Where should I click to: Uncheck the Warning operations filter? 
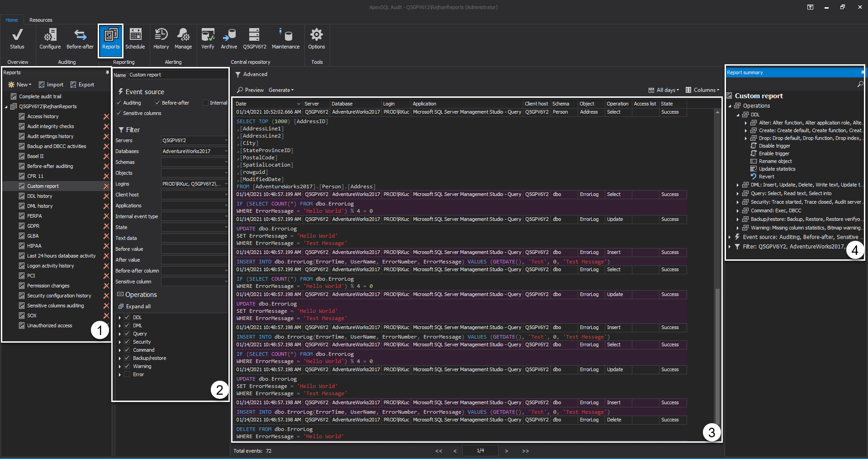[x=127, y=366]
